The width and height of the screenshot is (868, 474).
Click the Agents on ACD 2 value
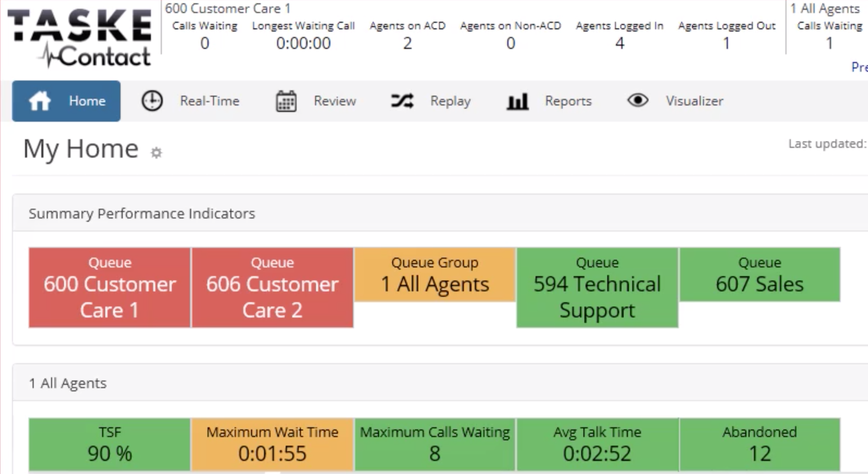click(407, 43)
